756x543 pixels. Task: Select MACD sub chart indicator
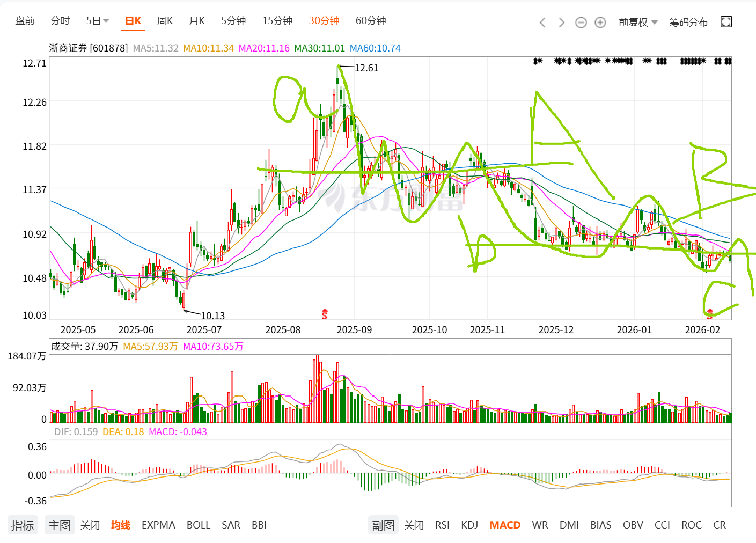tap(505, 525)
